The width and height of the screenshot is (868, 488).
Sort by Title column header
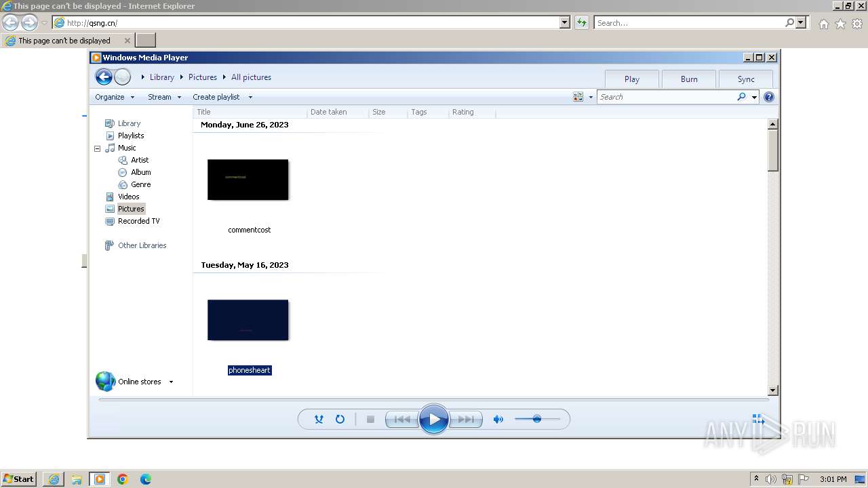(x=250, y=112)
